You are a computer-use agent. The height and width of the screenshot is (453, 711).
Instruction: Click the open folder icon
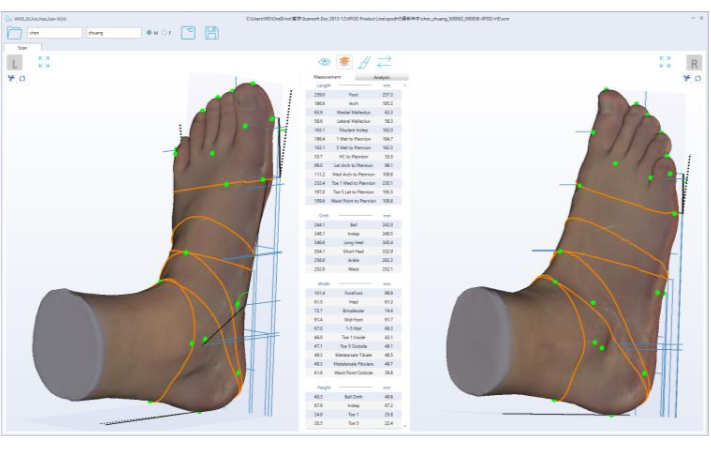14,32
